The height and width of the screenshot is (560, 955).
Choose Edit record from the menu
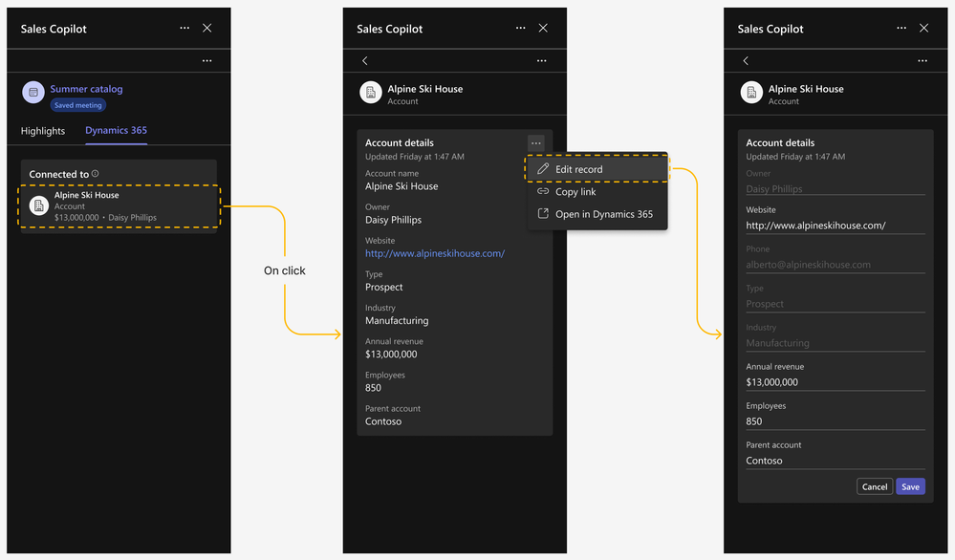point(597,169)
